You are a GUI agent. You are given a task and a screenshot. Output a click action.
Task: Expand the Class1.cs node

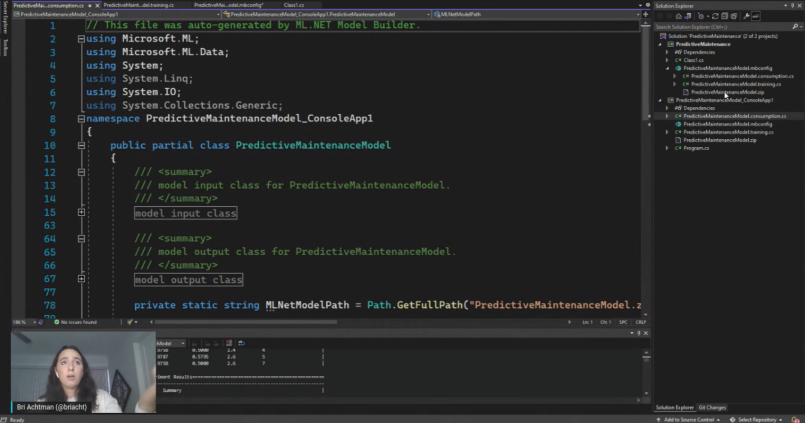(x=667, y=60)
